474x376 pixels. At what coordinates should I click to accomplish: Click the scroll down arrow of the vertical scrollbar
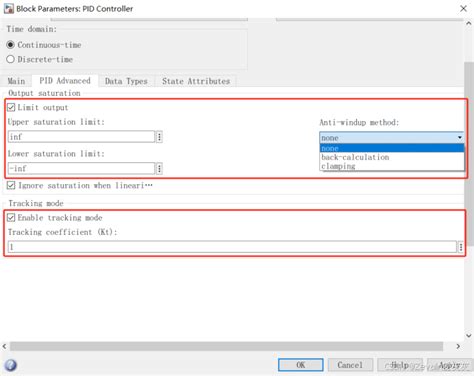pos(468,335)
